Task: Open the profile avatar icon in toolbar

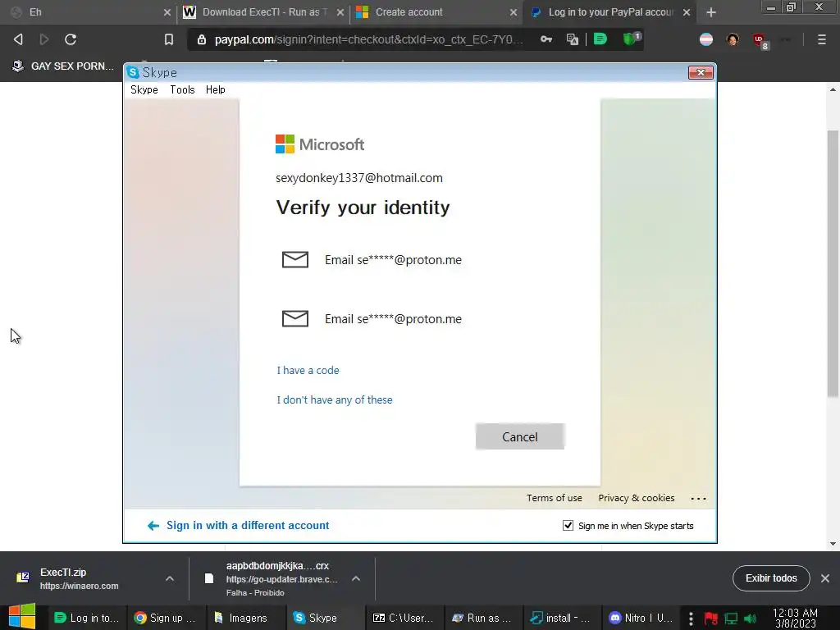Action: coord(733,39)
